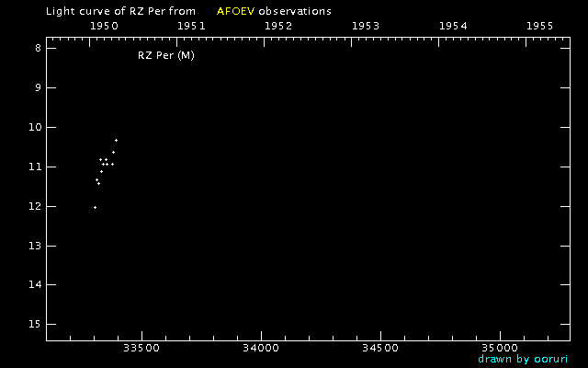Click the year label 1950
The width and height of the screenshot is (588, 368).
tap(104, 26)
